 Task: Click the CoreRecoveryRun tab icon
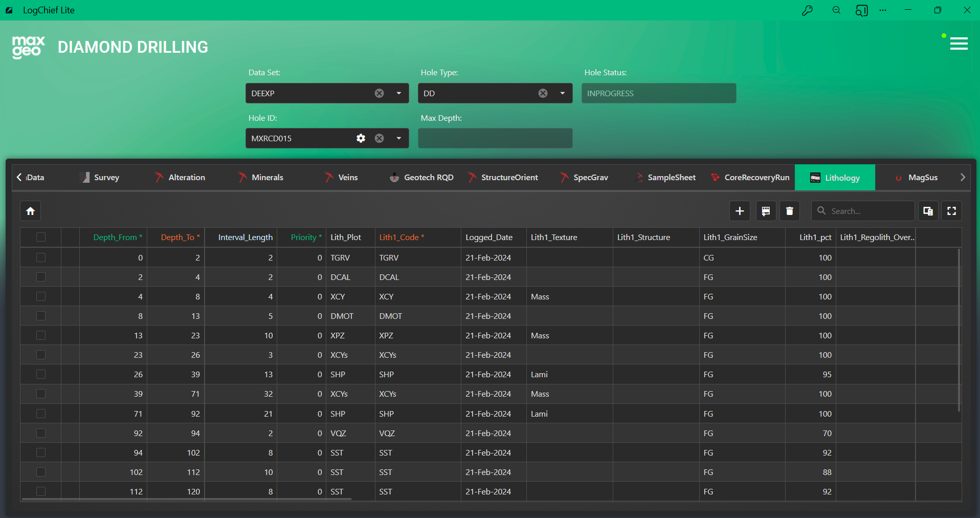(x=715, y=177)
